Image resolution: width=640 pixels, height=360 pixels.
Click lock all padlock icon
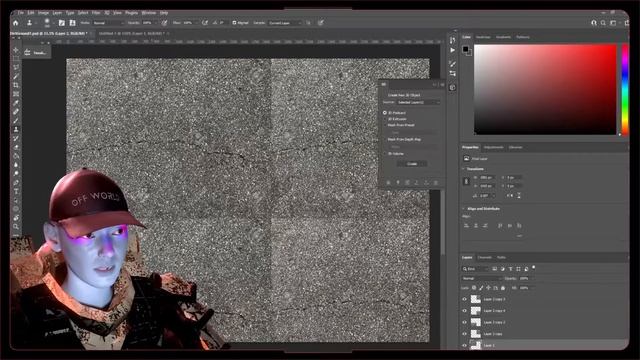tap(503, 288)
